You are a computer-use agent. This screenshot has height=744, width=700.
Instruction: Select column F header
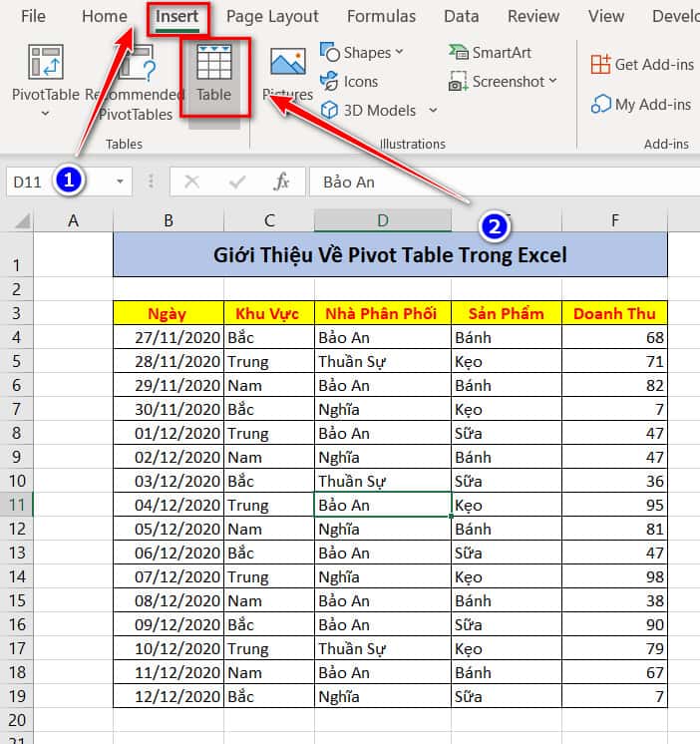coord(614,220)
